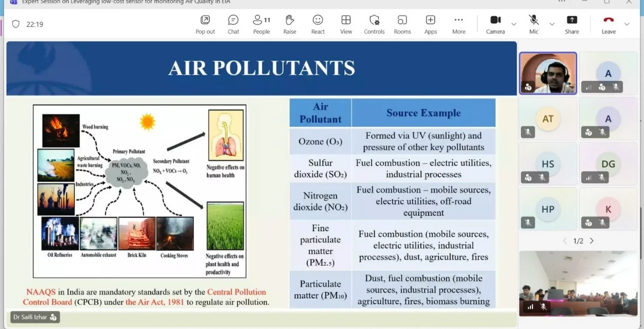
Task: Open the More actions menu
Action: coord(459,24)
